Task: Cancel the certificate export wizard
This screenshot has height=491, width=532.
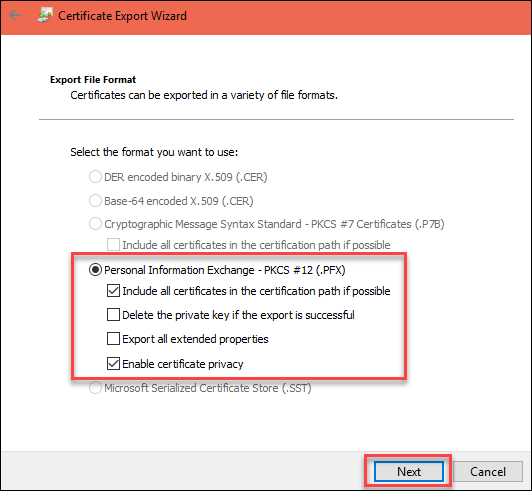Action: (488, 472)
